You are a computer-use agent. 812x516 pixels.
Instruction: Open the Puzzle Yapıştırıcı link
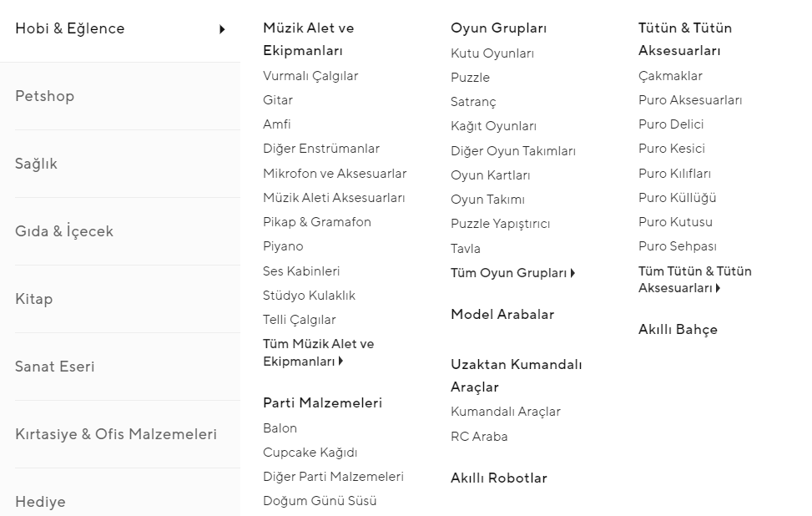pyautogui.click(x=500, y=224)
